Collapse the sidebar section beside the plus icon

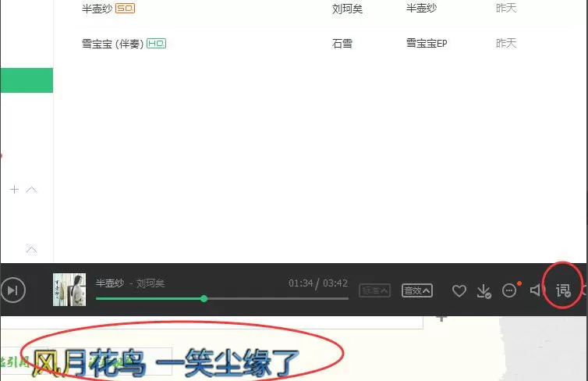(x=31, y=190)
